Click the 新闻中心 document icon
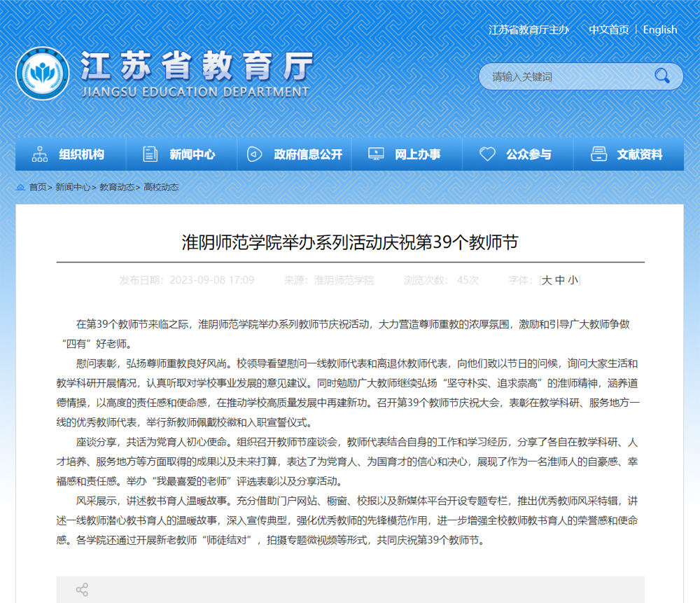This screenshot has width=700, height=603. pos(150,154)
